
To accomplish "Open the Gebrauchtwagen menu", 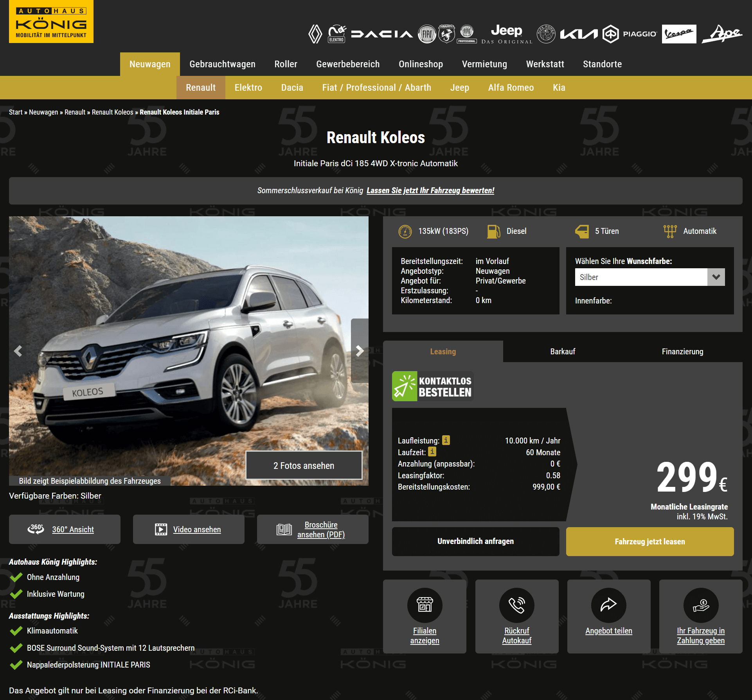I will coord(222,64).
